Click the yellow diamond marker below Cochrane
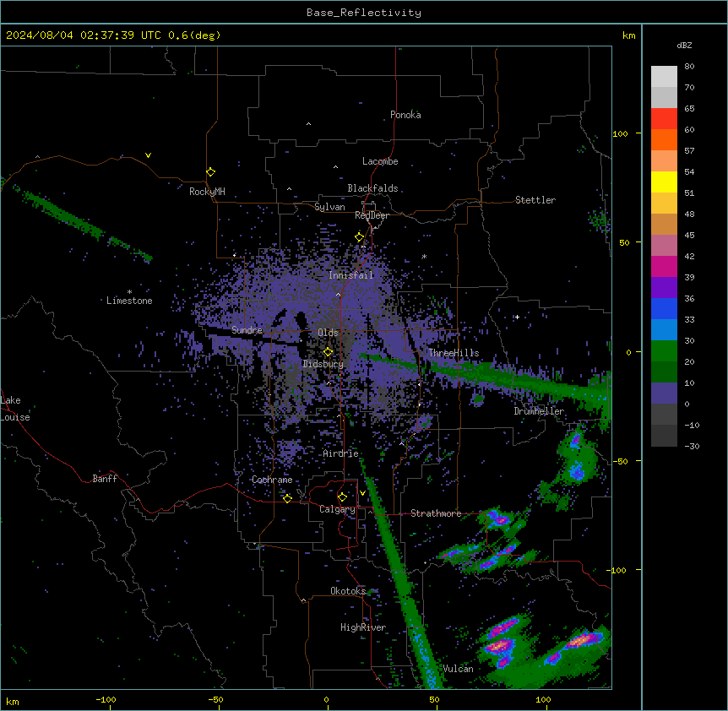 tap(287, 498)
